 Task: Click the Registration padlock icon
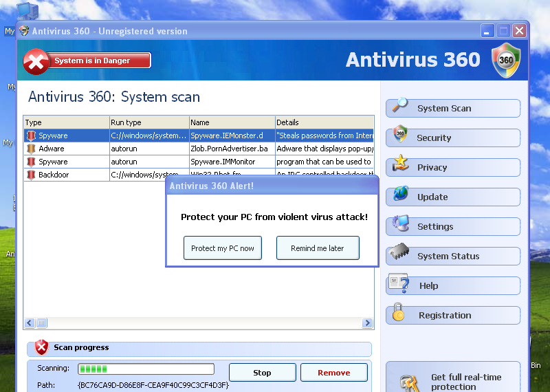[398, 312]
